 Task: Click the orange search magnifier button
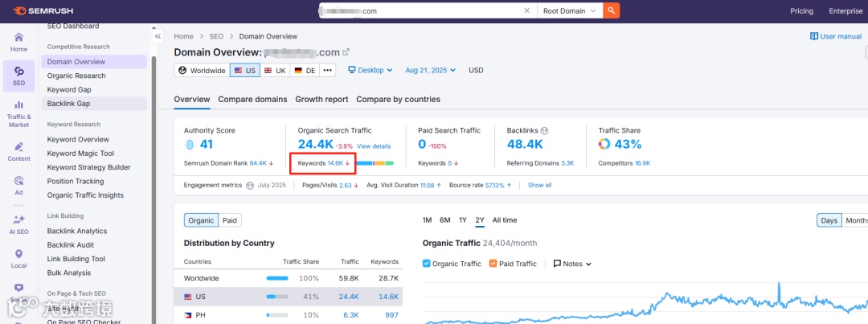pyautogui.click(x=611, y=10)
